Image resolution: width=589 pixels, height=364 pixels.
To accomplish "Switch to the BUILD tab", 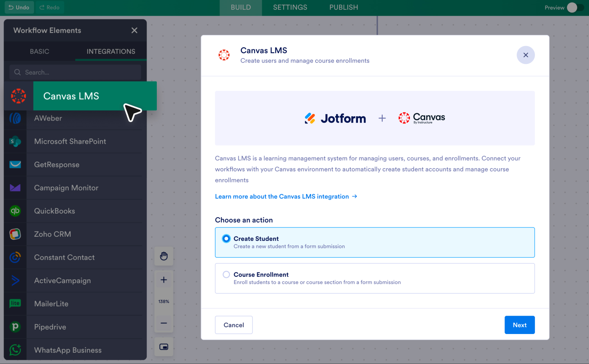I will (241, 8).
